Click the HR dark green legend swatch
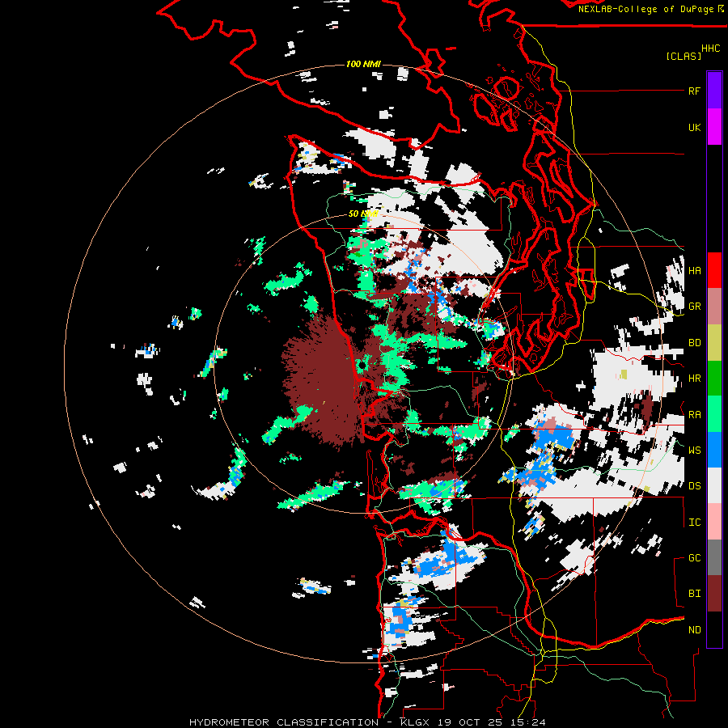 click(x=714, y=379)
